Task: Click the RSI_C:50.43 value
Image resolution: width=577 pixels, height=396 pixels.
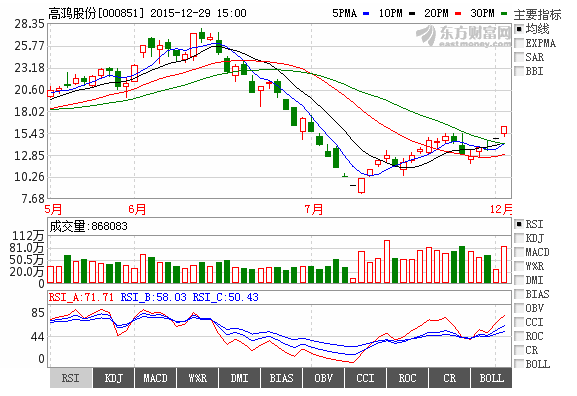Action: coord(226,297)
